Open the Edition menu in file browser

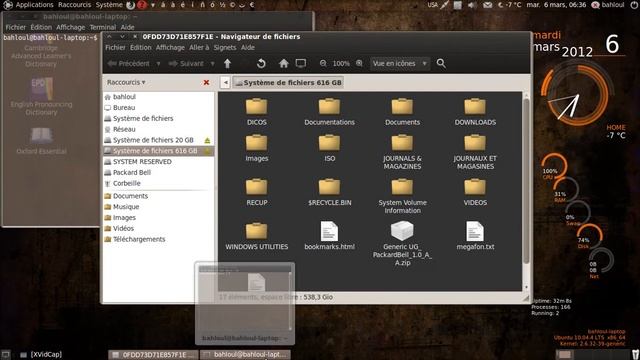tap(140, 47)
